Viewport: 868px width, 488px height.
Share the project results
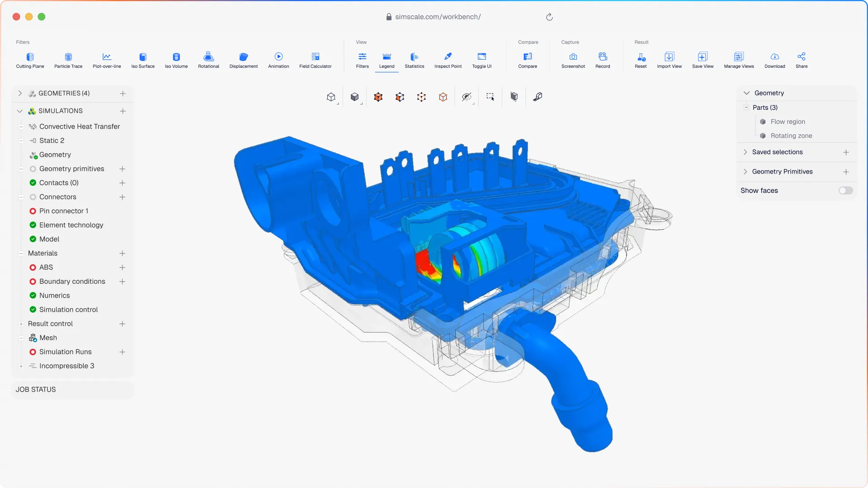tap(802, 60)
